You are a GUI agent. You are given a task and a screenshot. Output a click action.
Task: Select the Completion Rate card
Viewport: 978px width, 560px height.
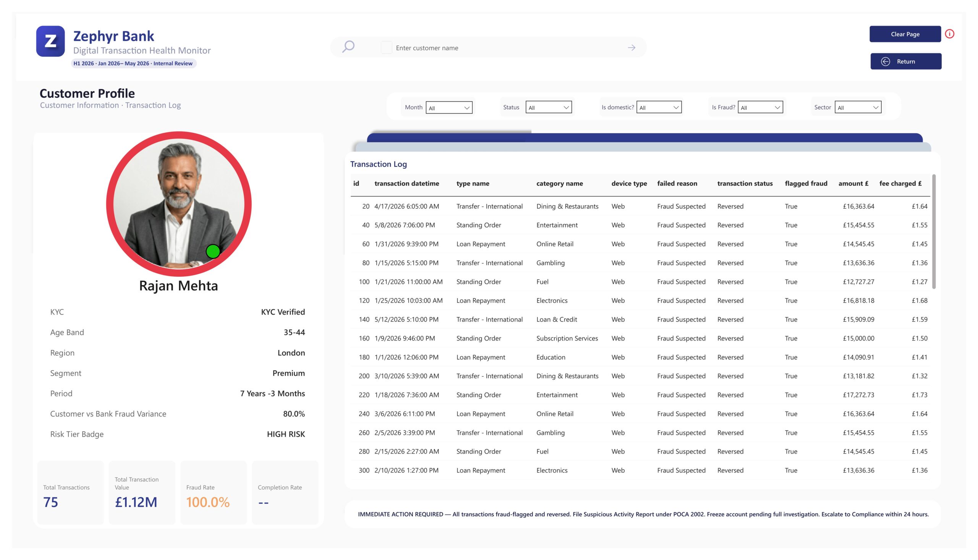point(285,493)
